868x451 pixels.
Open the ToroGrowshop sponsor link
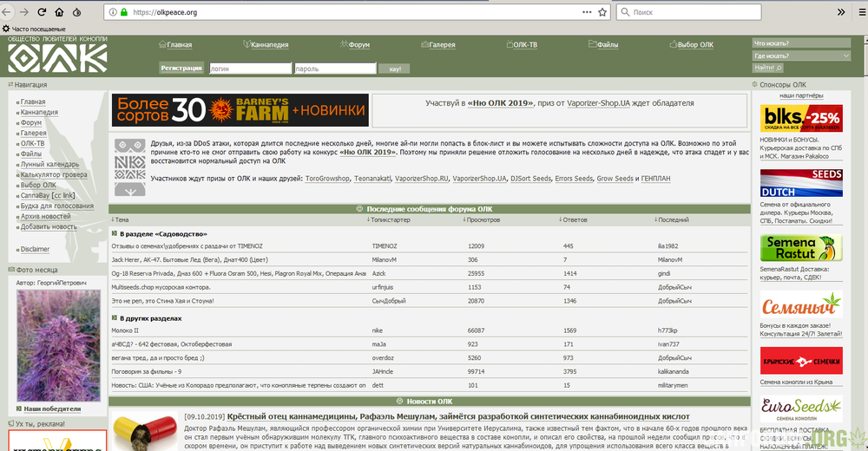pyautogui.click(x=327, y=179)
